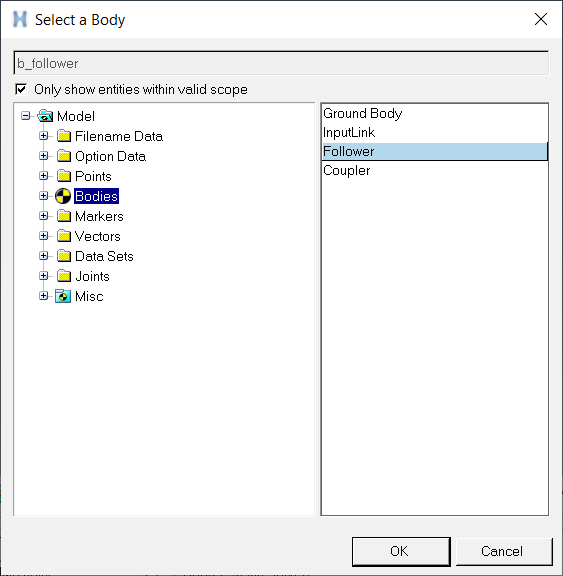Select InputLink in the body list
563x576 pixels.
pyautogui.click(x=434, y=133)
